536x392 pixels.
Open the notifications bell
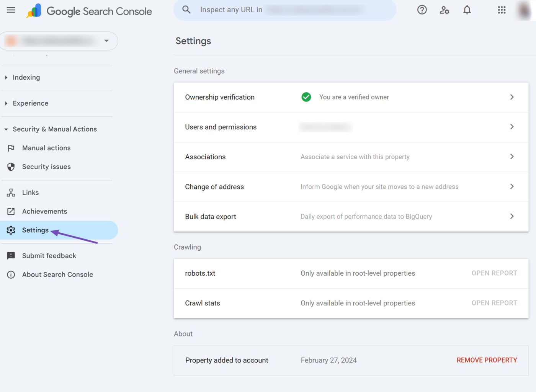(467, 10)
